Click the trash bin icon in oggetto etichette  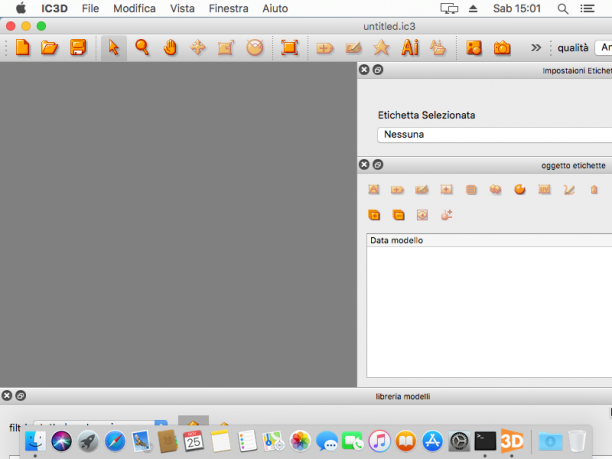594,190
